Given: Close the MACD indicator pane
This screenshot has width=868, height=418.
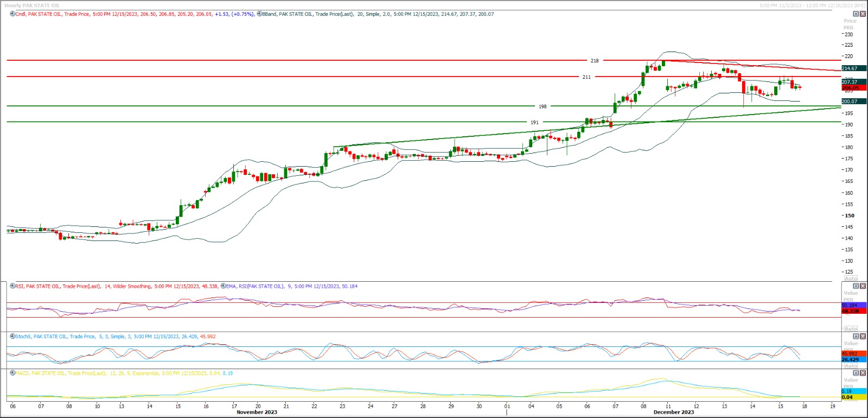Looking at the screenshot, I should tap(863, 373).
